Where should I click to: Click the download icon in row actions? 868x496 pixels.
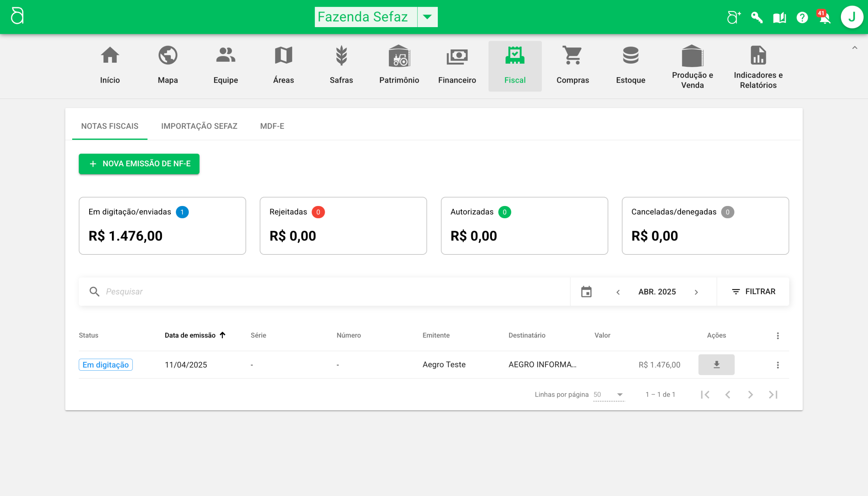pos(716,365)
